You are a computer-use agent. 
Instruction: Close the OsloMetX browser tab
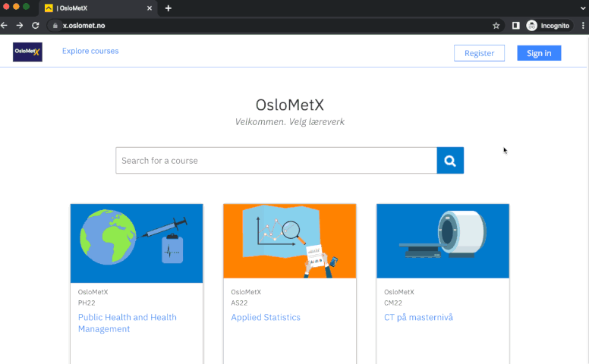point(150,8)
